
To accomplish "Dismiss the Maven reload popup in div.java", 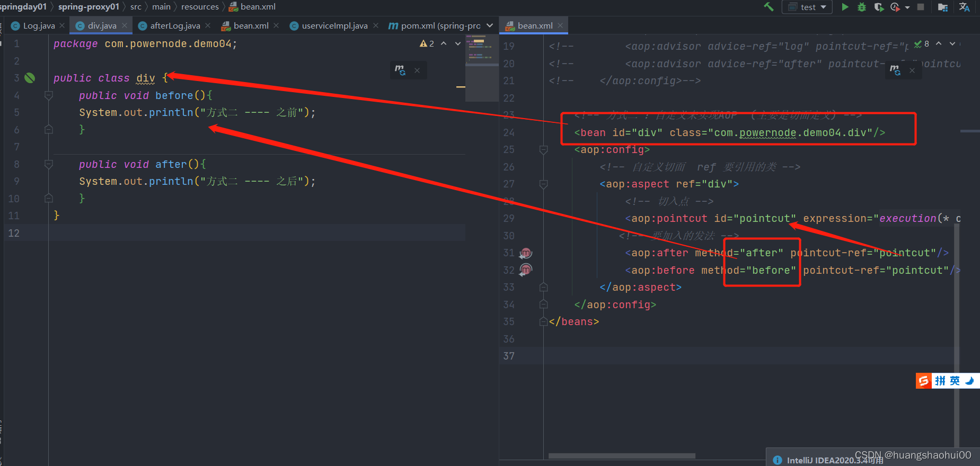I will (x=417, y=70).
